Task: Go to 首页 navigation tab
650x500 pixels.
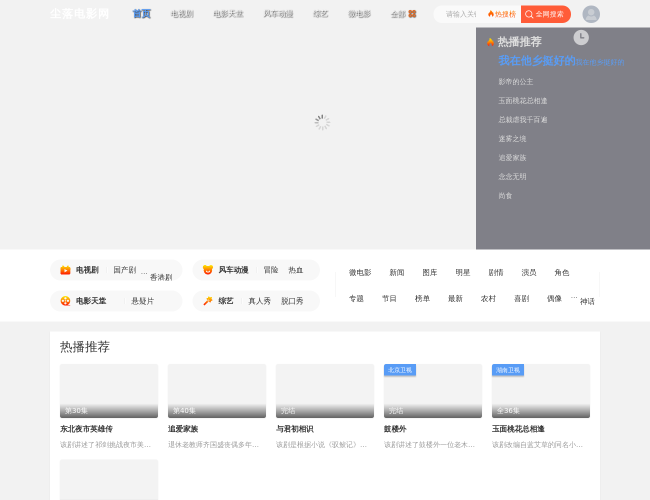Action: (x=141, y=14)
